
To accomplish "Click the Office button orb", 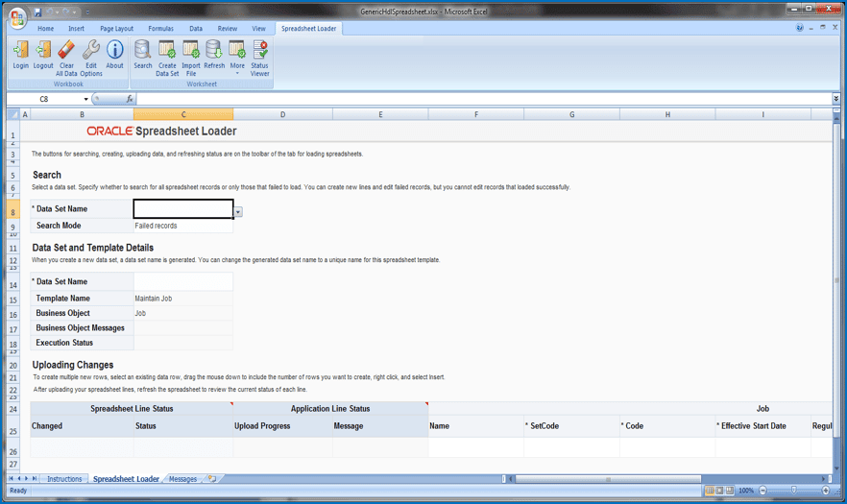I will click(17, 18).
